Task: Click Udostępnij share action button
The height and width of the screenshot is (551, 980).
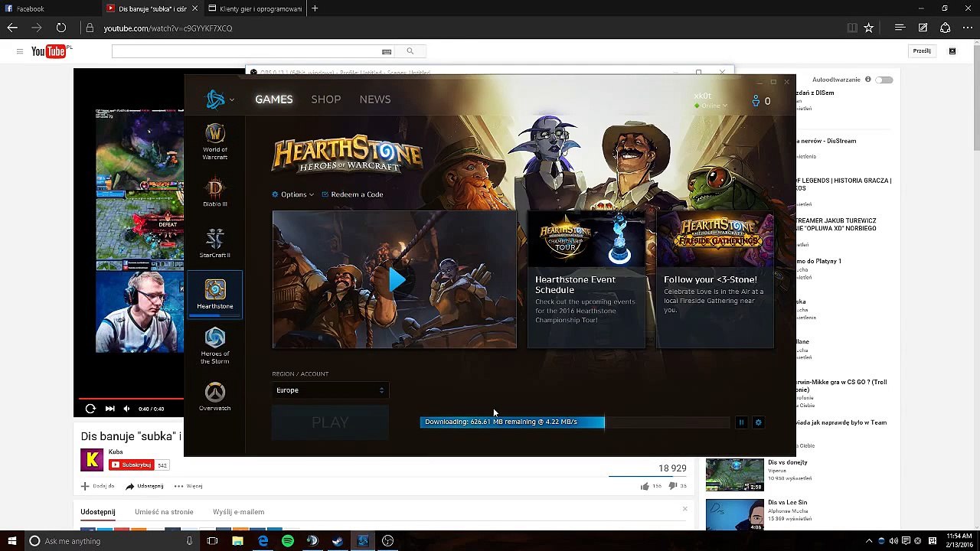Action: (x=145, y=486)
